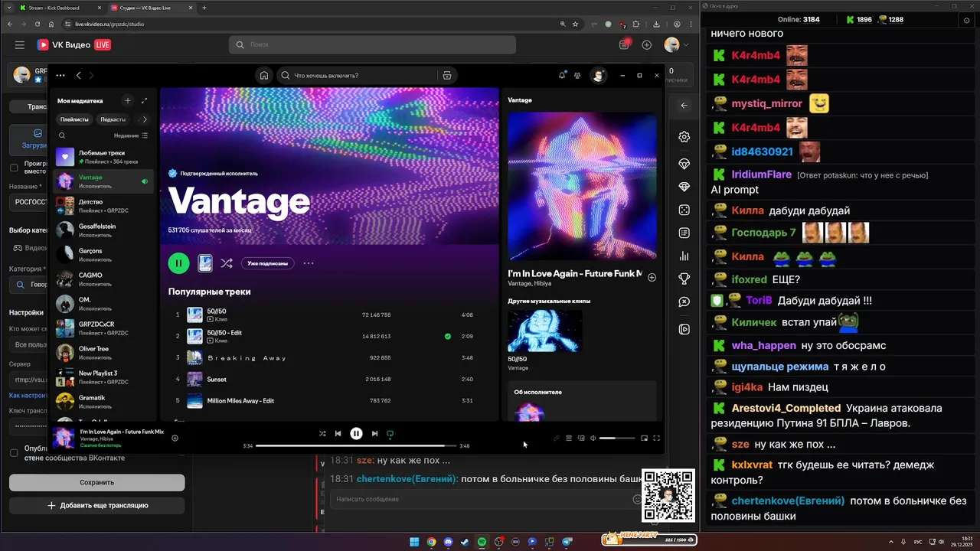Open Spotify browse icon beside search
This screenshot has width=980, height=551.
coord(447,76)
